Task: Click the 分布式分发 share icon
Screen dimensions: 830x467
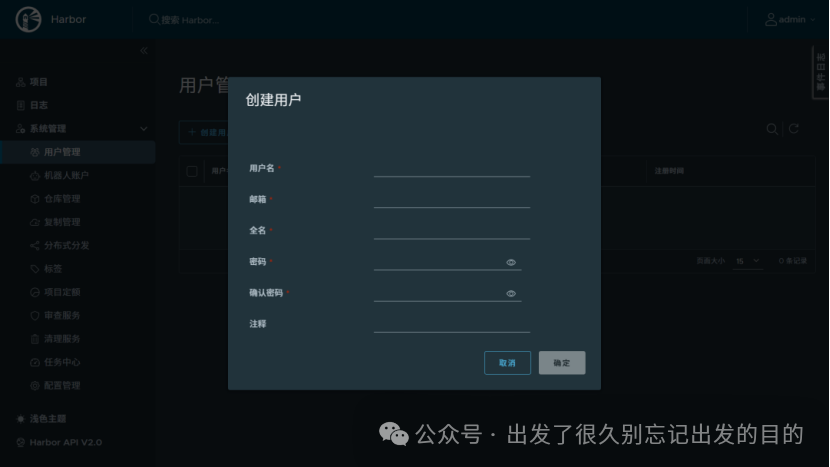Action: pos(35,245)
